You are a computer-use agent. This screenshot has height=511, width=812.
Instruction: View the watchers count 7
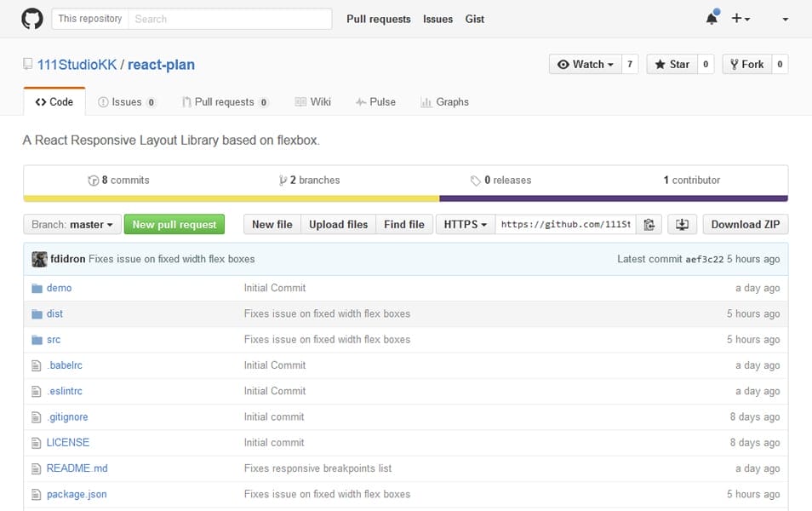(630, 64)
